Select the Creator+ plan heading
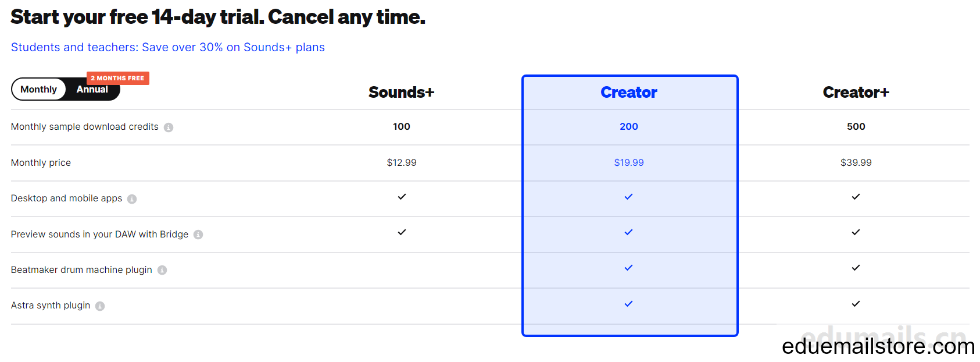Image resolution: width=980 pixels, height=362 pixels. (856, 93)
